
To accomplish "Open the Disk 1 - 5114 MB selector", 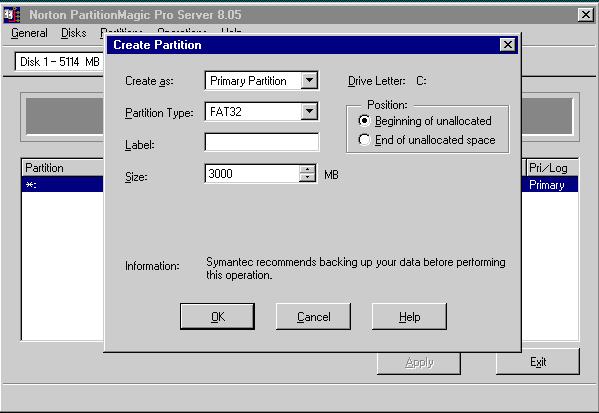I will click(59, 62).
